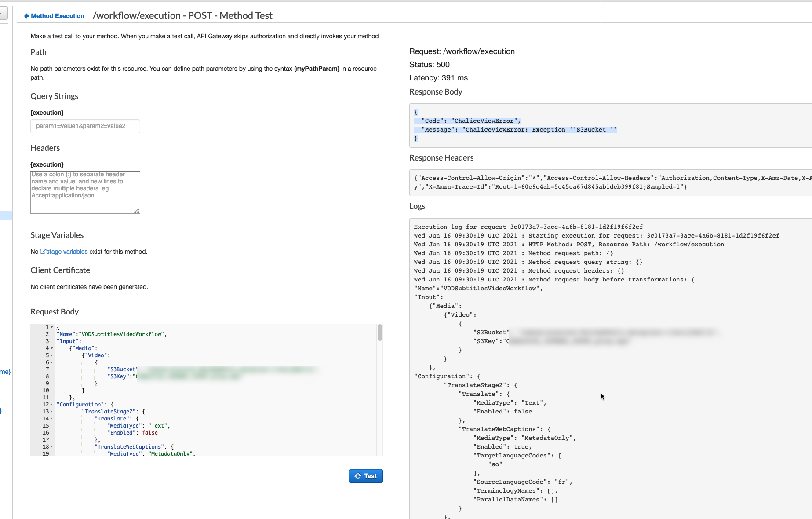Viewport: 812px width, 519px height.
Task: Select line number 7 in the editor gutter
Action: [47, 369]
